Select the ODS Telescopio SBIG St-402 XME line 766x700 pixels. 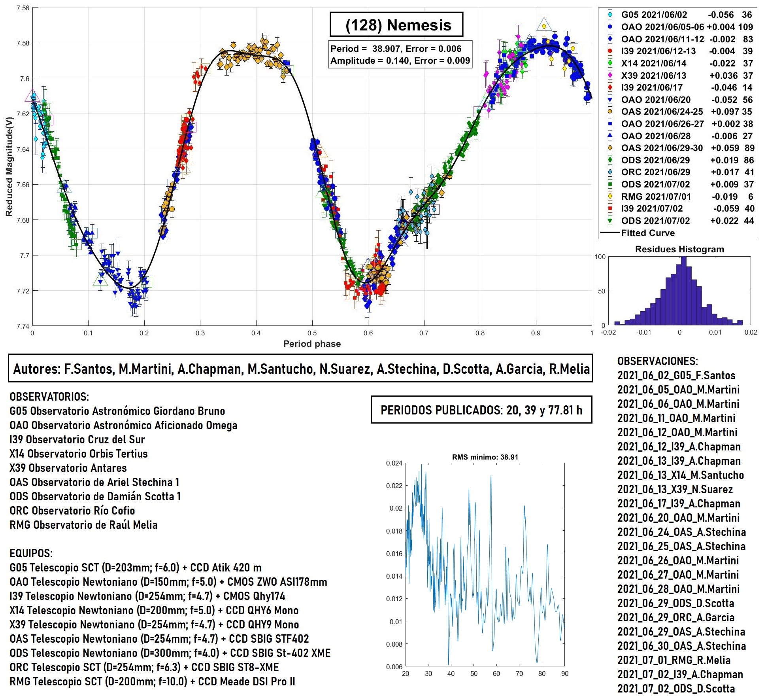tap(170, 653)
